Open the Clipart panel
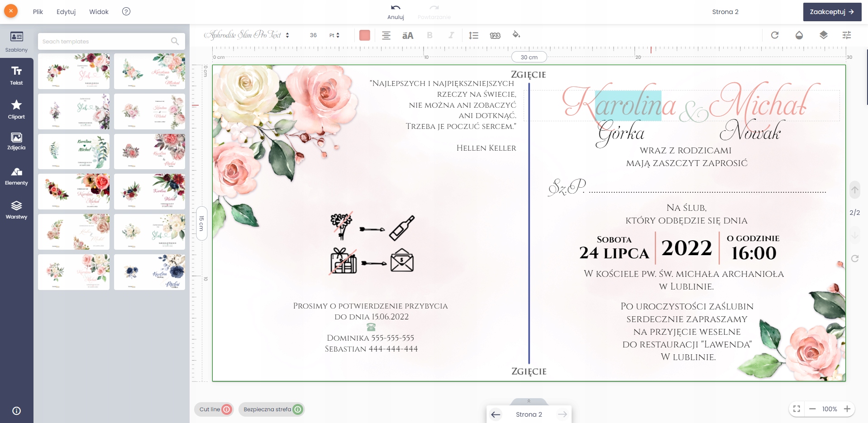The image size is (868, 423). [16, 109]
